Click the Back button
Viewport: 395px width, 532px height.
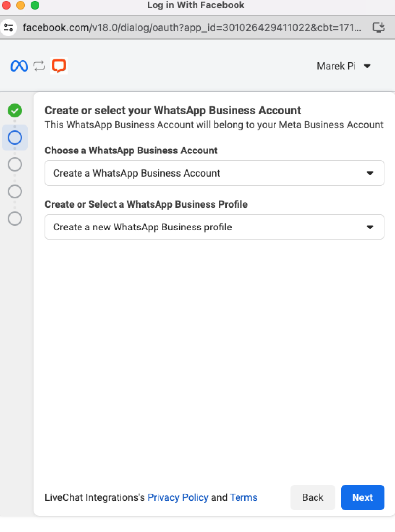pos(313,497)
